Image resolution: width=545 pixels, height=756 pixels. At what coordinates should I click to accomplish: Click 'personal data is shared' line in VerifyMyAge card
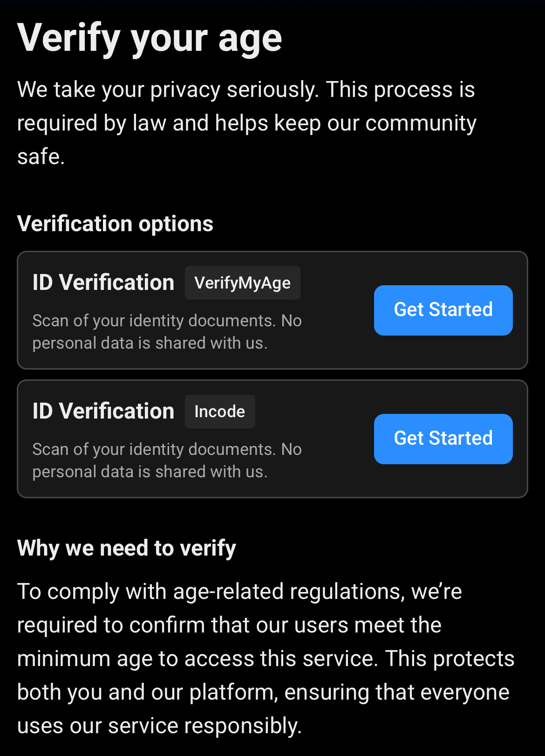click(x=150, y=343)
